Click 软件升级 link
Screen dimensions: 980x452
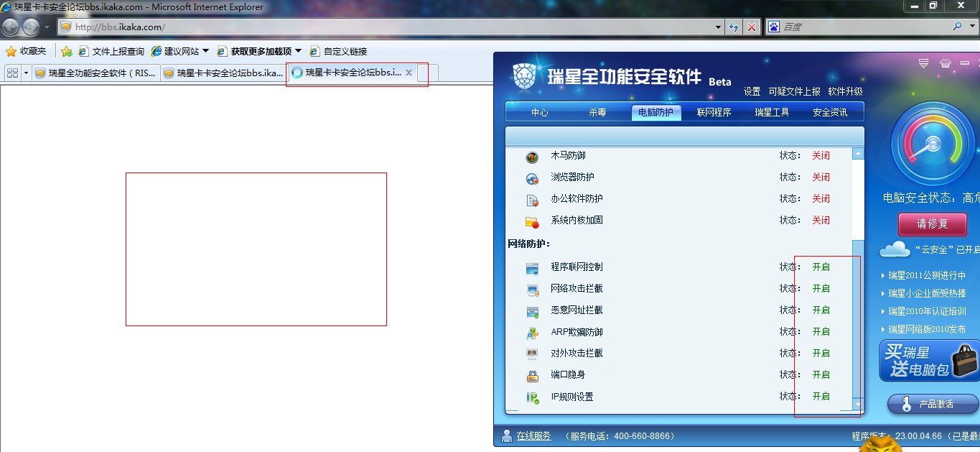tap(845, 91)
